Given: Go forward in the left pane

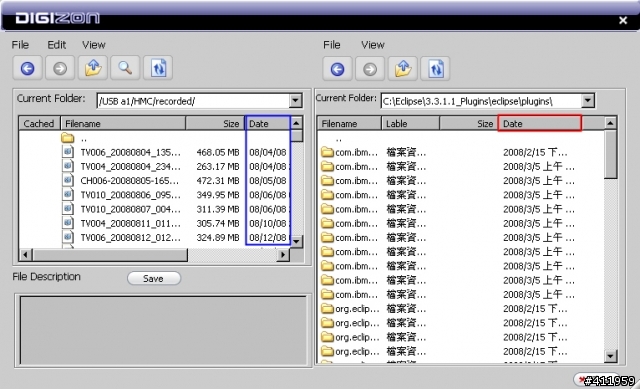Looking at the screenshot, I should click(60, 68).
